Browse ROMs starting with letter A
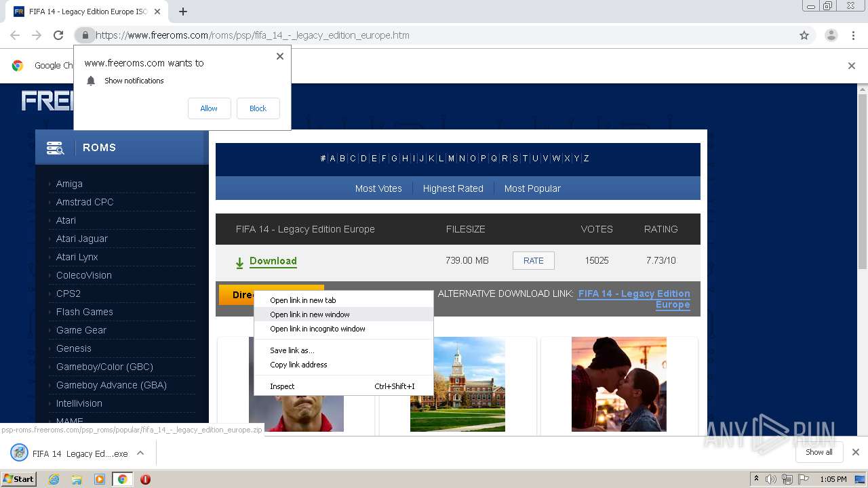 pyautogui.click(x=332, y=159)
